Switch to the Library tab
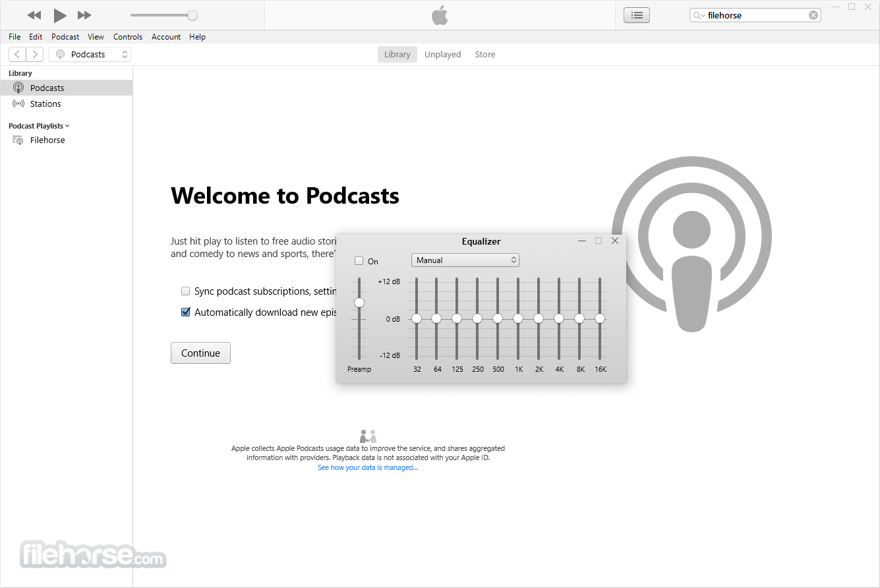Viewport: 880px width, 588px height. tap(397, 55)
